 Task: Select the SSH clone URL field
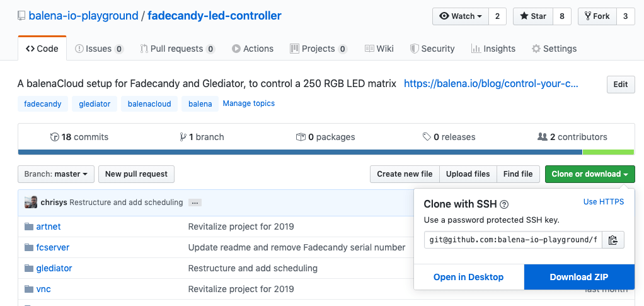click(x=513, y=240)
